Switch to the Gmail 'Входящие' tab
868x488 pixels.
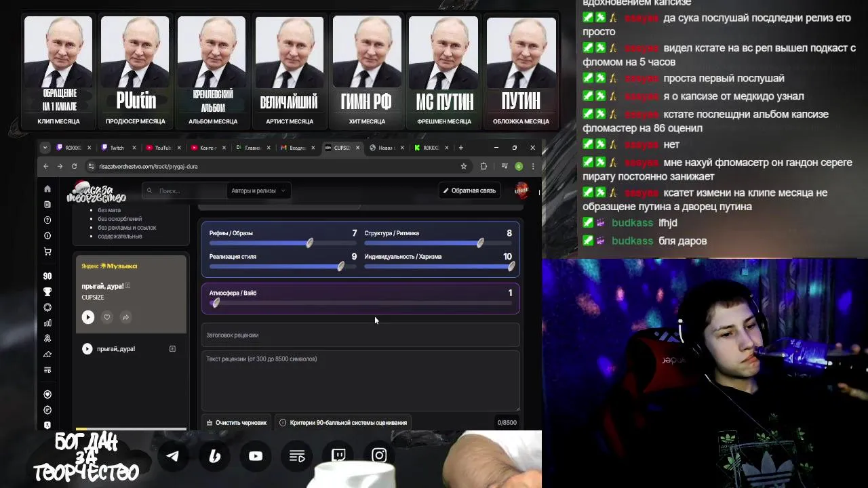296,148
